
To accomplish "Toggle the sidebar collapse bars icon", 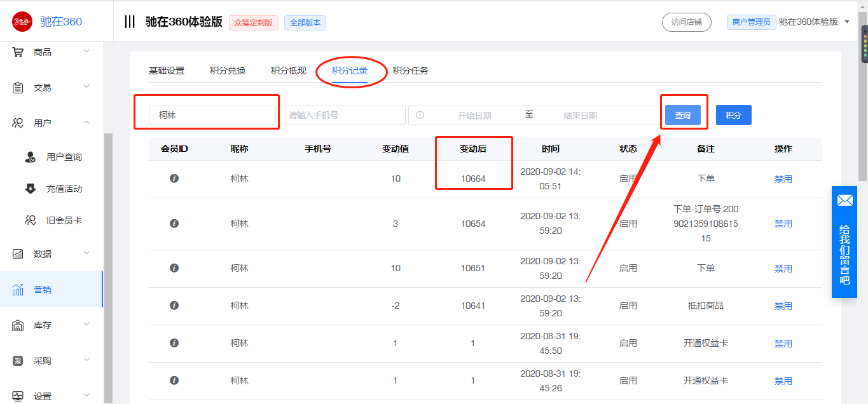I will [x=130, y=22].
